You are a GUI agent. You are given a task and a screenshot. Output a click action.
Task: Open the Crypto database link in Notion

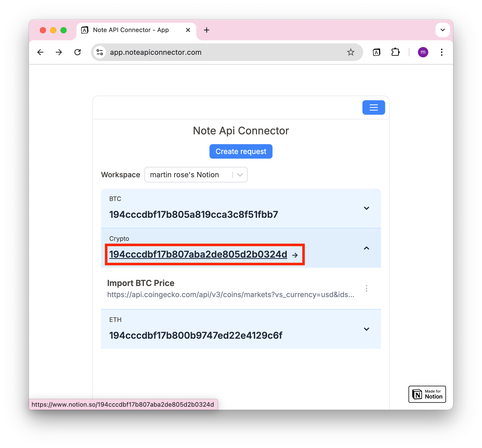pos(198,254)
